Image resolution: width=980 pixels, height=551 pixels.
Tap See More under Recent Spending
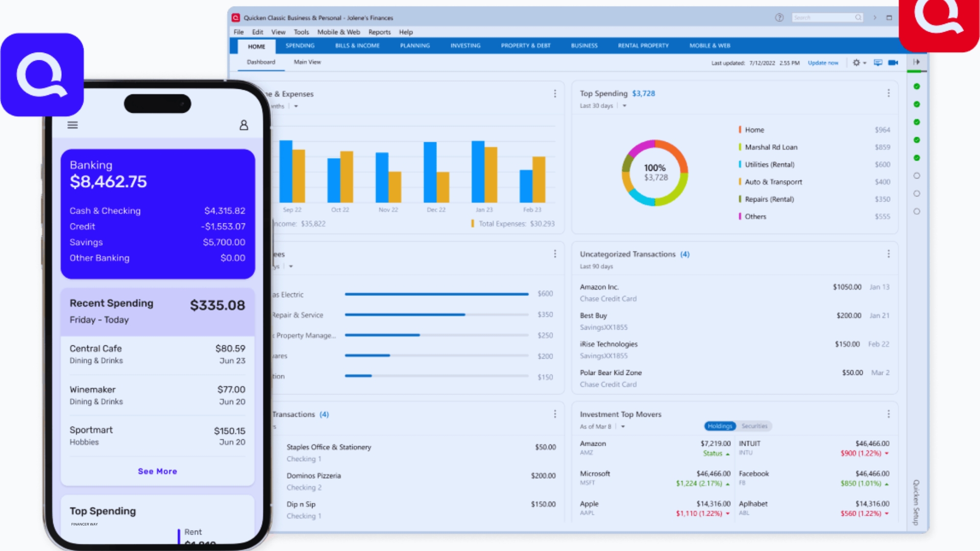point(157,471)
